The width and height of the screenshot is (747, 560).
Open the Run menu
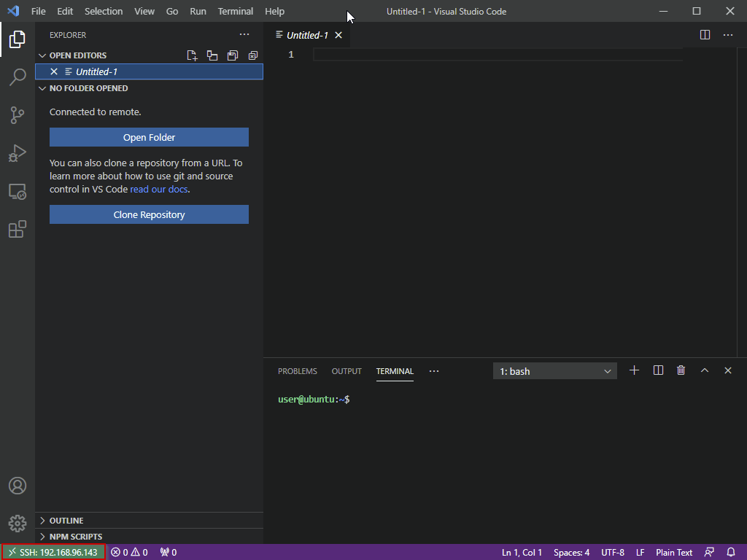(198, 12)
